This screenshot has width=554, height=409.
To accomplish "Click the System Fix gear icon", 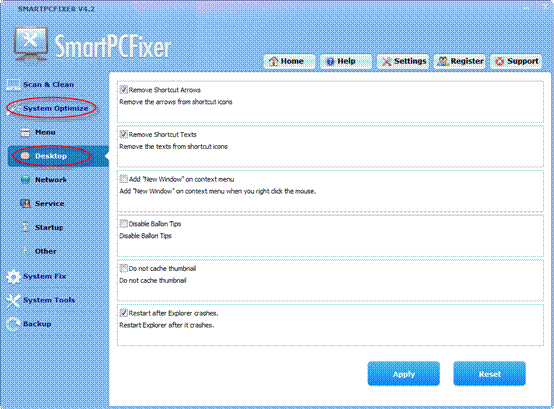I will click(x=13, y=277).
